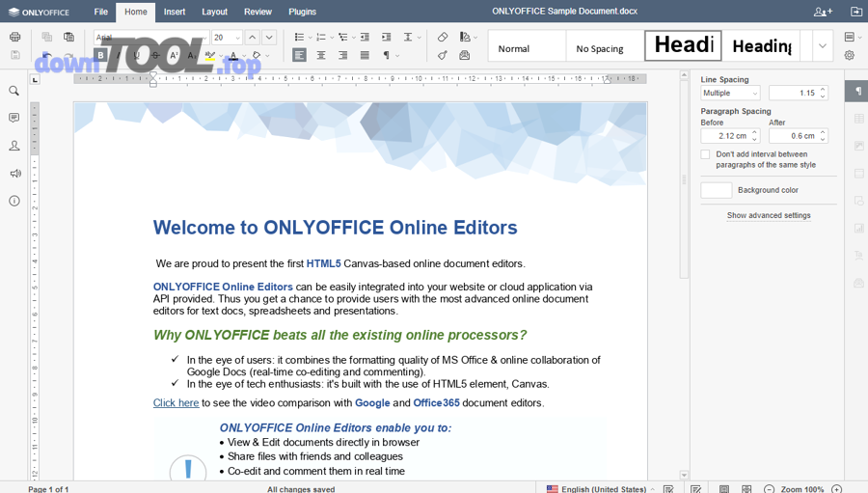
Task: Click the Print icon
Action: [14, 37]
